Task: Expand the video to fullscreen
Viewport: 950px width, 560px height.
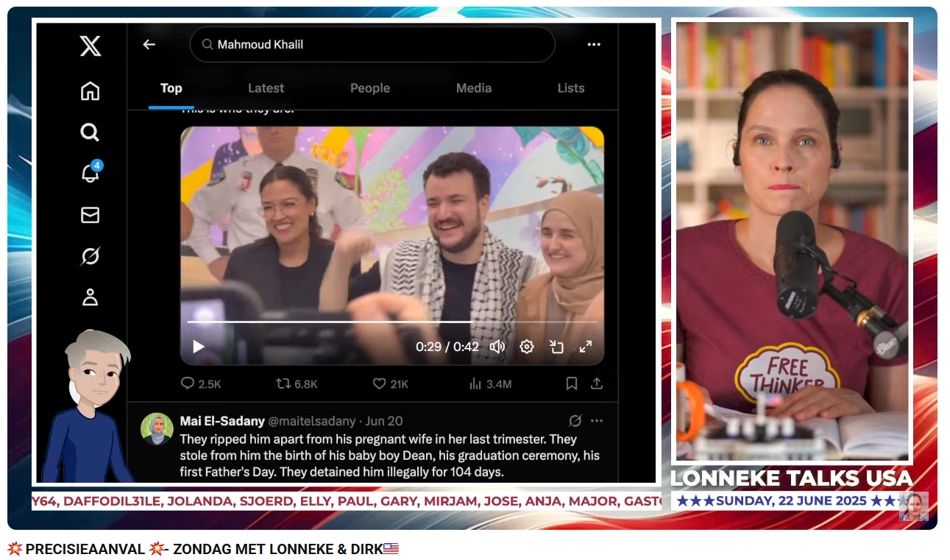Action: [x=586, y=347]
